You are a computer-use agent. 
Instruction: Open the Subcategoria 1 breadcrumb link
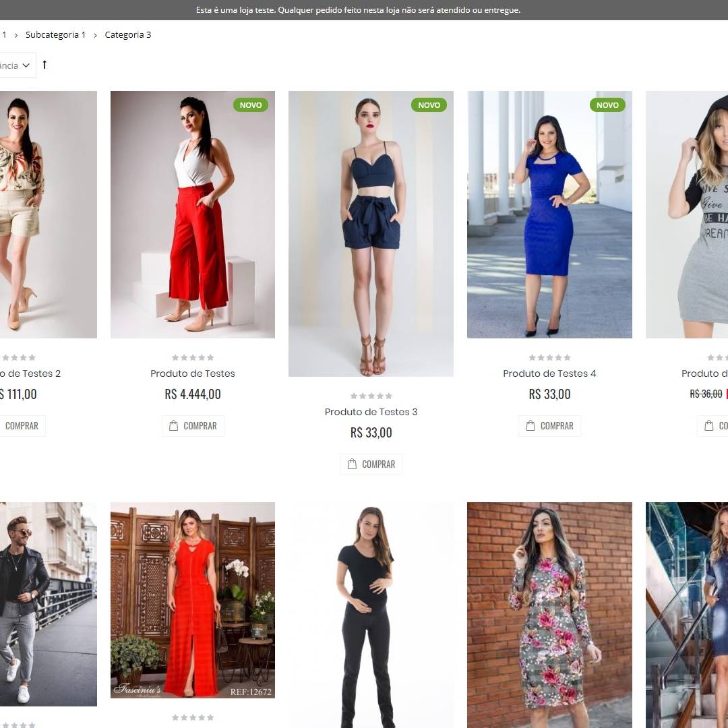(x=56, y=35)
